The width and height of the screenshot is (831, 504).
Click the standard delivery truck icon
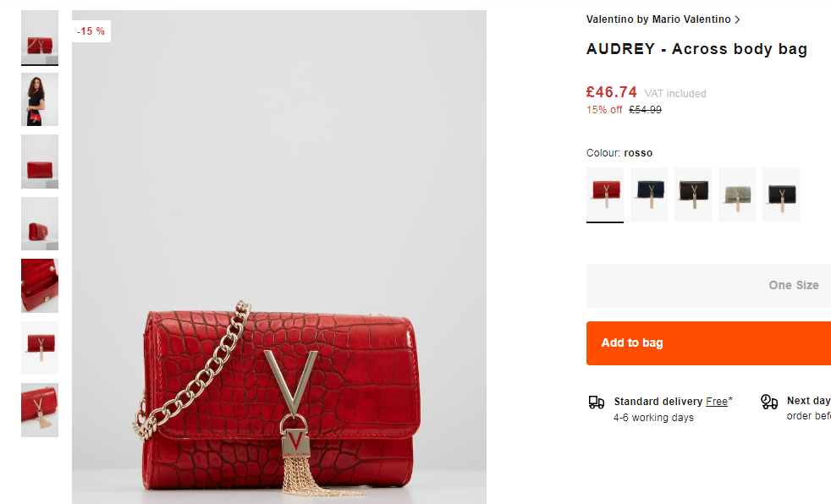(x=597, y=403)
